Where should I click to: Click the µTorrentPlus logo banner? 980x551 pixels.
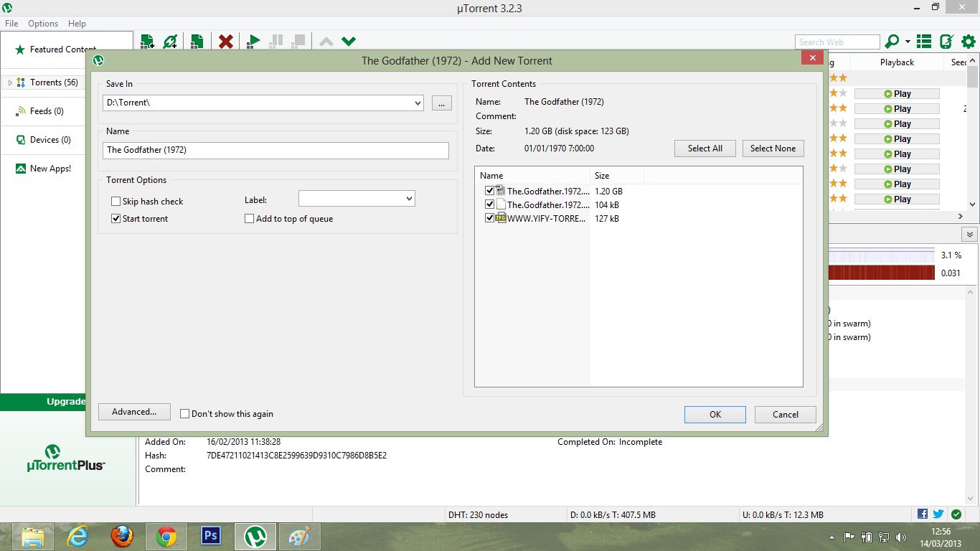point(66,458)
